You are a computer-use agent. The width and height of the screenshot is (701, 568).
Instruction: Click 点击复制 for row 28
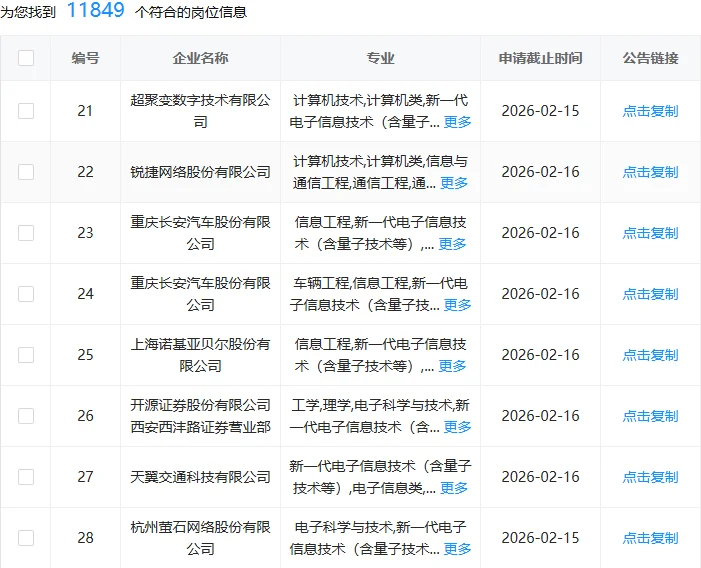point(650,538)
